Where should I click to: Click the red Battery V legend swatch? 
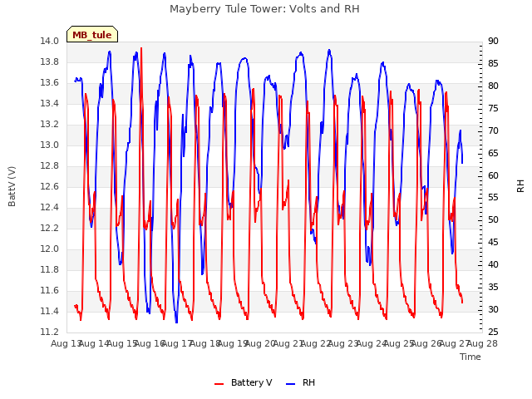click(x=219, y=384)
